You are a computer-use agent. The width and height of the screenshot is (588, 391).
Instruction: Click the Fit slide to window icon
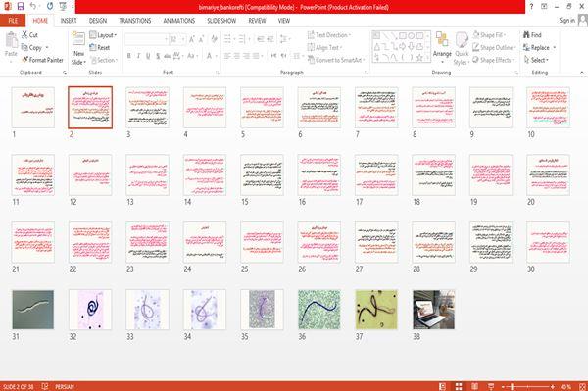[582, 386]
